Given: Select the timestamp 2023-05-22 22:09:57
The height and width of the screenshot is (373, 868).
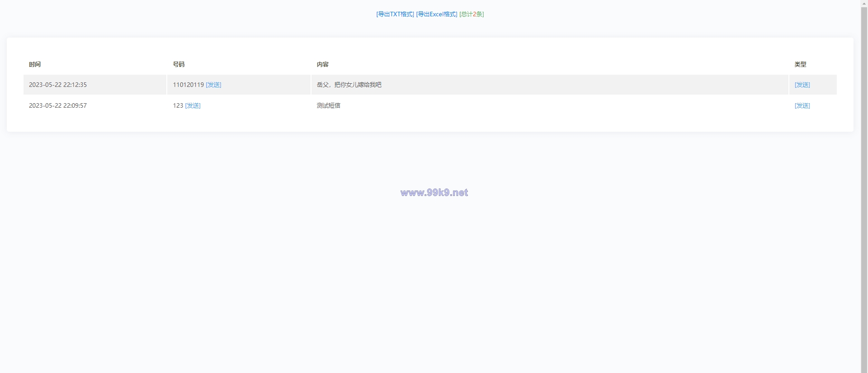Looking at the screenshot, I should pos(58,105).
